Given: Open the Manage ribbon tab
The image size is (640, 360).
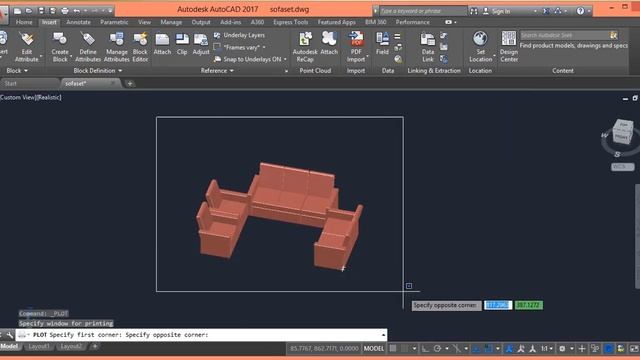Looking at the screenshot, I should [171, 22].
